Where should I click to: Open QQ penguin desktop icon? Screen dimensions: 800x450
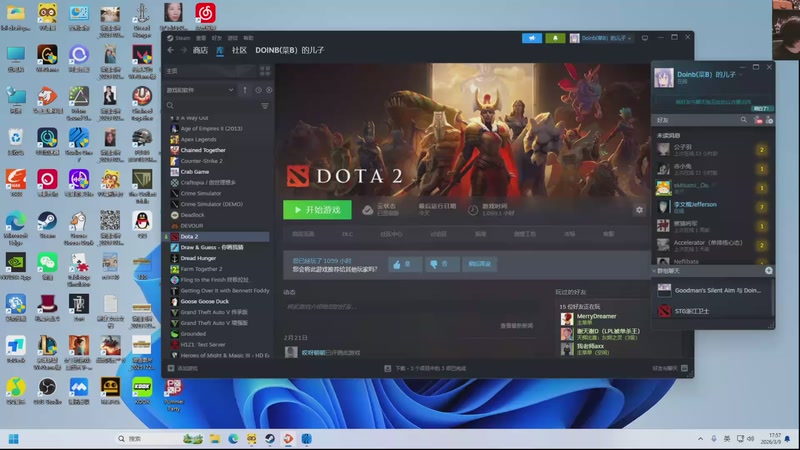(x=142, y=224)
